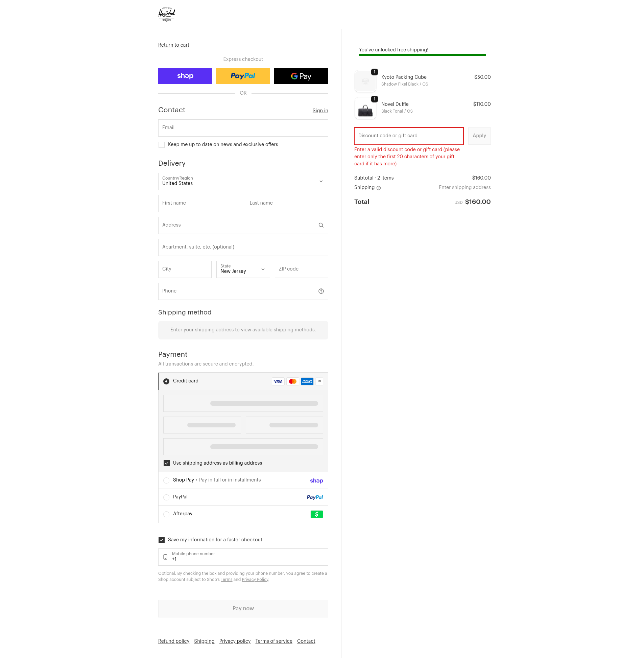
Task: Click the +5 more card brands badge
Action: coord(319,381)
